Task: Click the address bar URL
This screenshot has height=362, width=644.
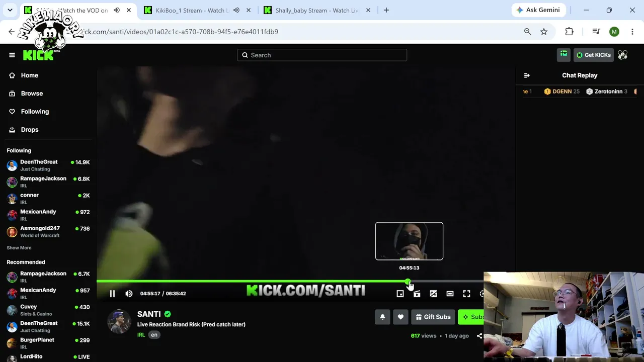Action: click(181, 32)
